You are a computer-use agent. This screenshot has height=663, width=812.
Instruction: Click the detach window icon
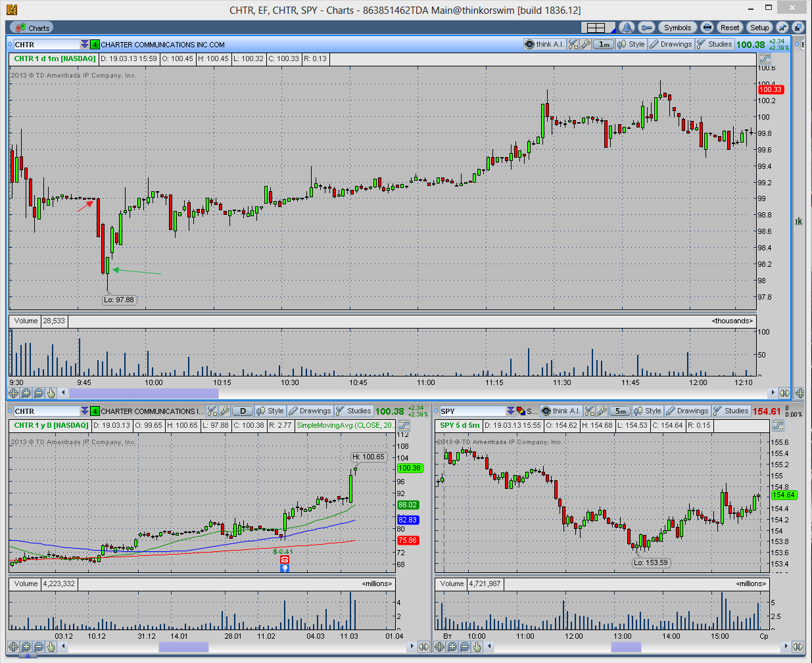(798, 28)
